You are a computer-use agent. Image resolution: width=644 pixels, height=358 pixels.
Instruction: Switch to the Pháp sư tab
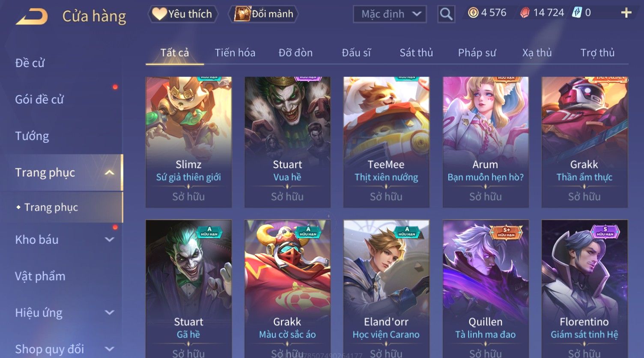pos(477,53)
